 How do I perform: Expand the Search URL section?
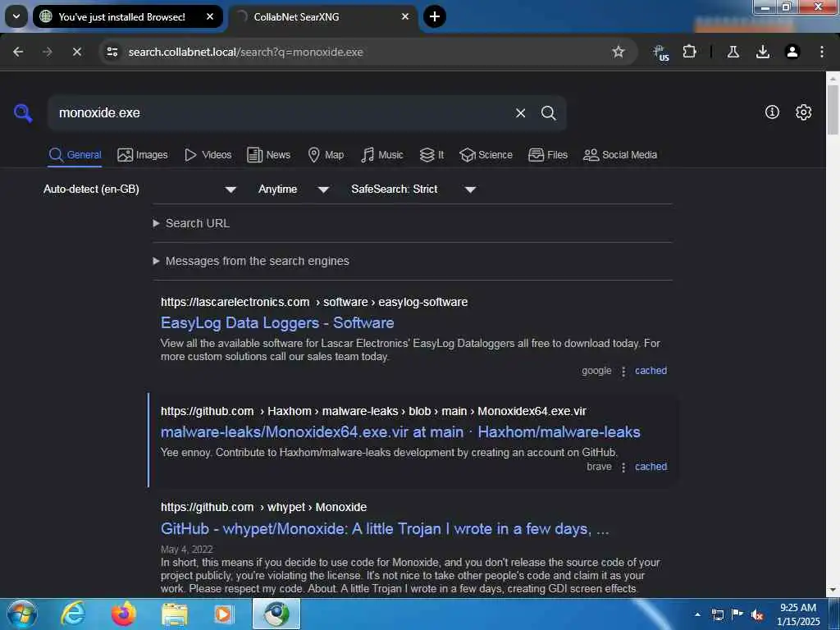pos(192,223)
